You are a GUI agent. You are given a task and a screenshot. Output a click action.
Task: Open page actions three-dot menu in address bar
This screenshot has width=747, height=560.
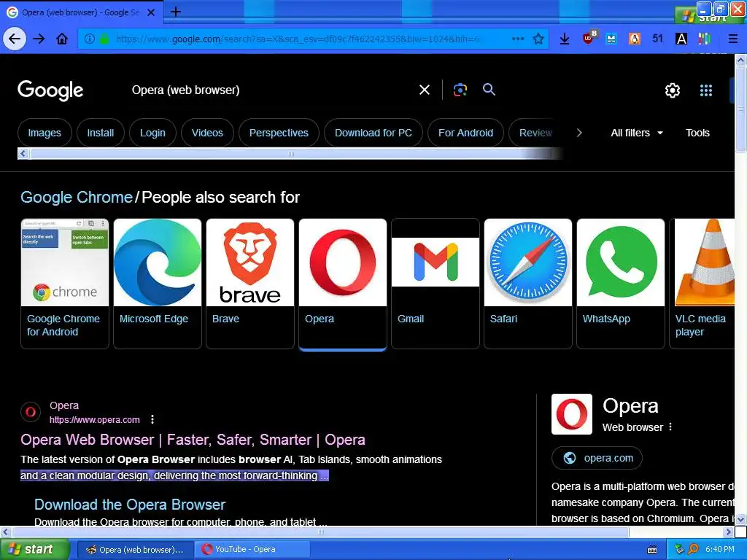click(518, 39)
